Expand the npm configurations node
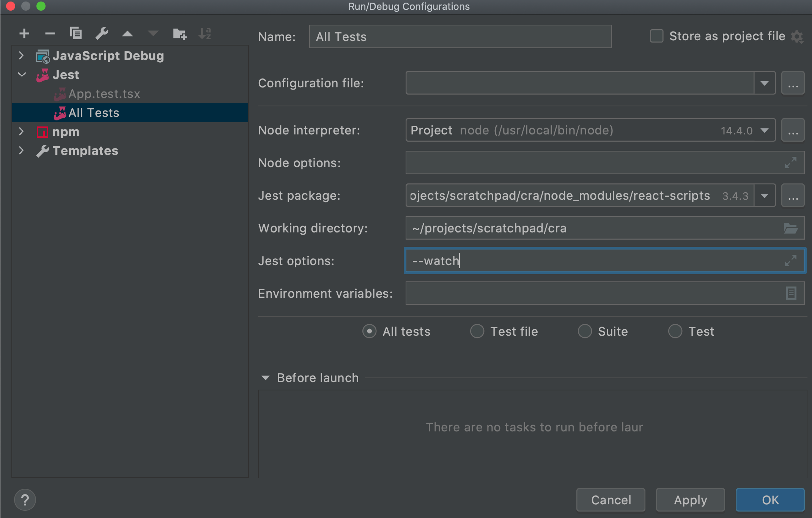 [x=21, y=132]
